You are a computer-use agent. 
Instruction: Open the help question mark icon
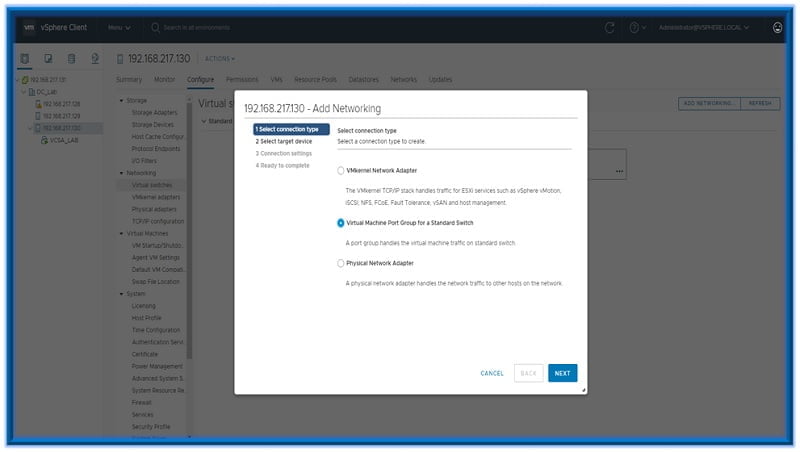coord(634,26)
